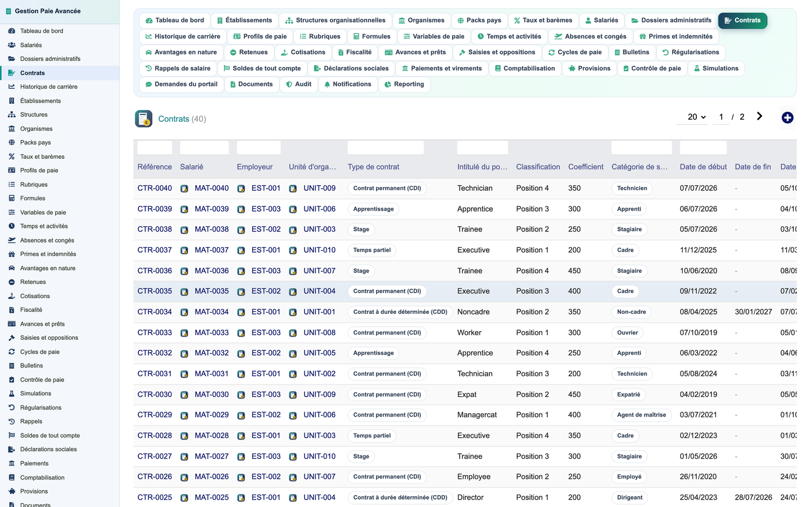Screen dimensions: 812x507
Task: Open Saisies et oppositions sidebar entry
Action: (x=60, y=338)
